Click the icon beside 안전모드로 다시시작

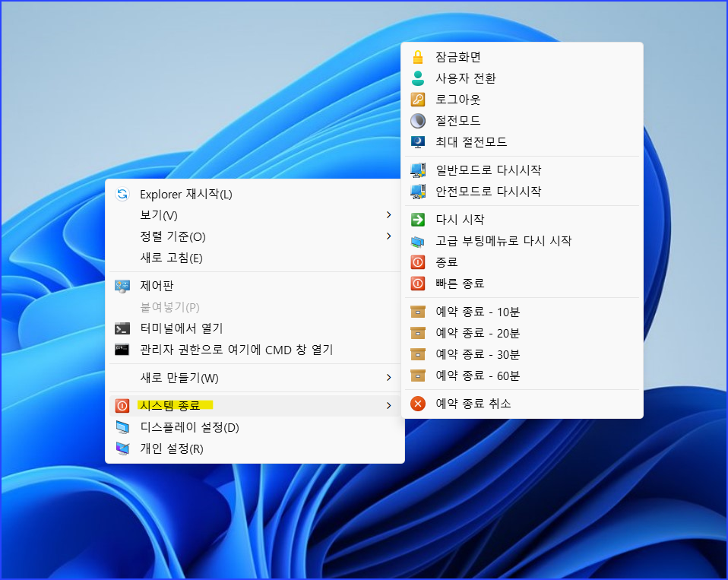pyautogui.click(x=418, y=192)
